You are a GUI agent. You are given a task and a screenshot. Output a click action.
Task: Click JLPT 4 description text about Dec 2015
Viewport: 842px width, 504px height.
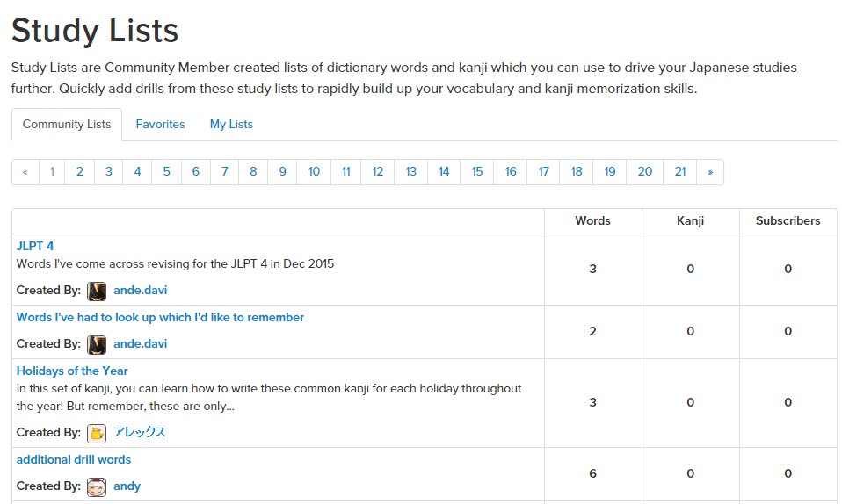click(x=175, y=264)
